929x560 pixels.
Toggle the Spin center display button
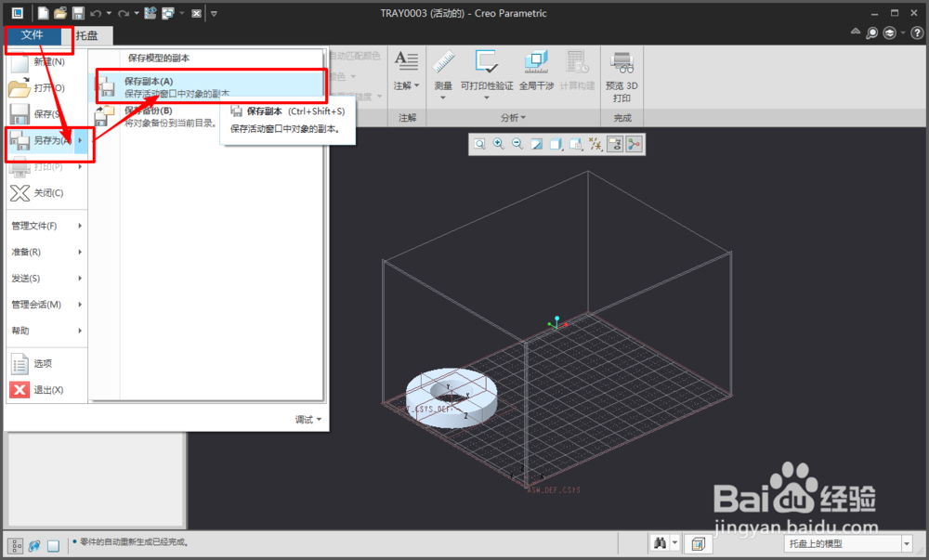(634, 144)
